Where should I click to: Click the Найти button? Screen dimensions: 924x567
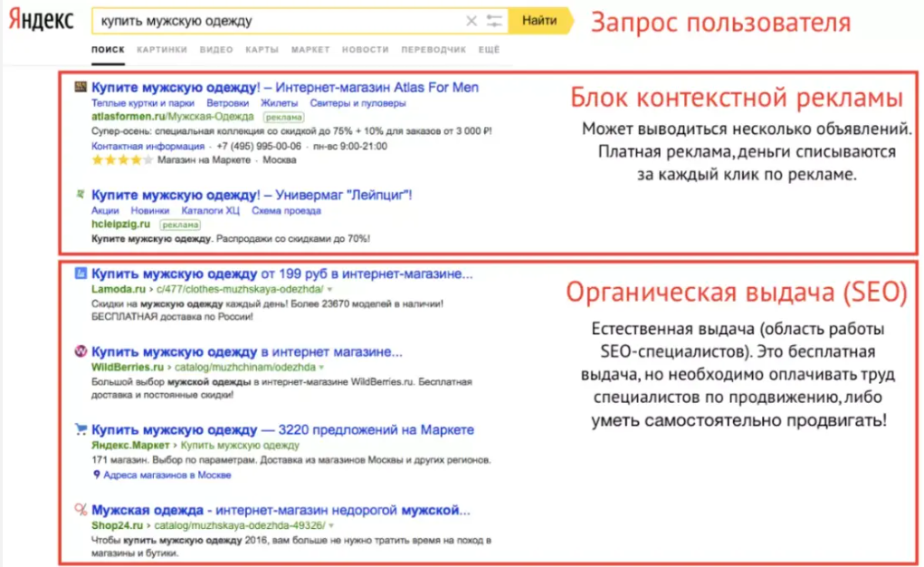pos(539,21)
